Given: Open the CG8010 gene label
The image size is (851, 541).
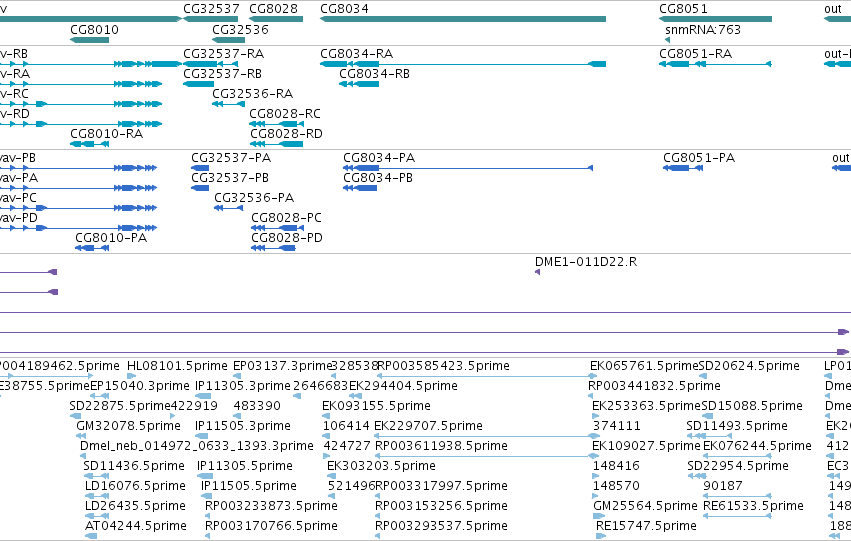Looking at the screenshot, I should pos(94,29).
